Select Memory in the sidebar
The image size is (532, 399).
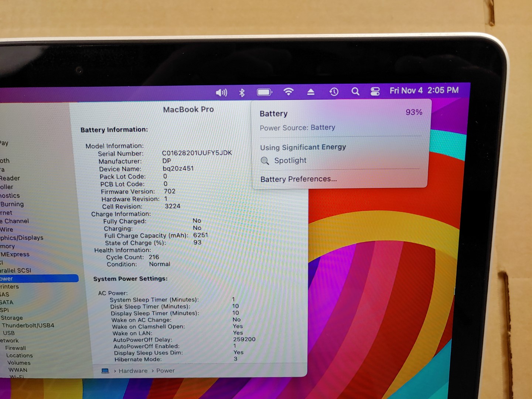(7, 246)
